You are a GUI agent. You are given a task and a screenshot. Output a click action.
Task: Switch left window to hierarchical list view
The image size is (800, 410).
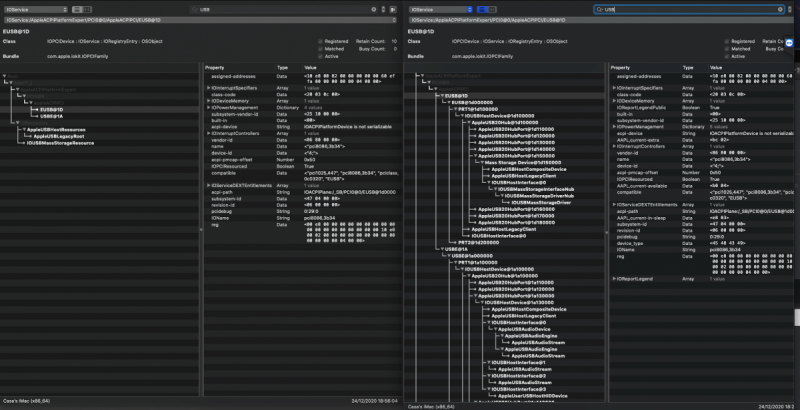coord(77,9)
